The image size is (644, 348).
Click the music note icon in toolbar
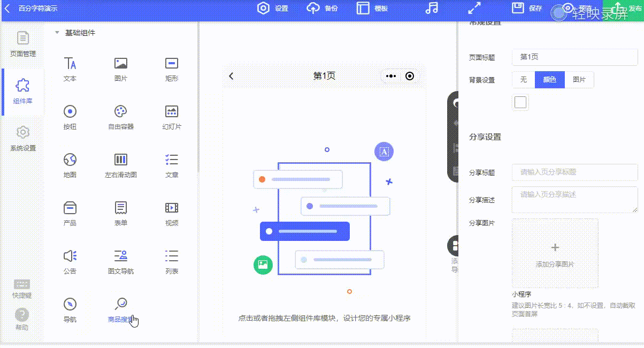click(x=431, y=8)
